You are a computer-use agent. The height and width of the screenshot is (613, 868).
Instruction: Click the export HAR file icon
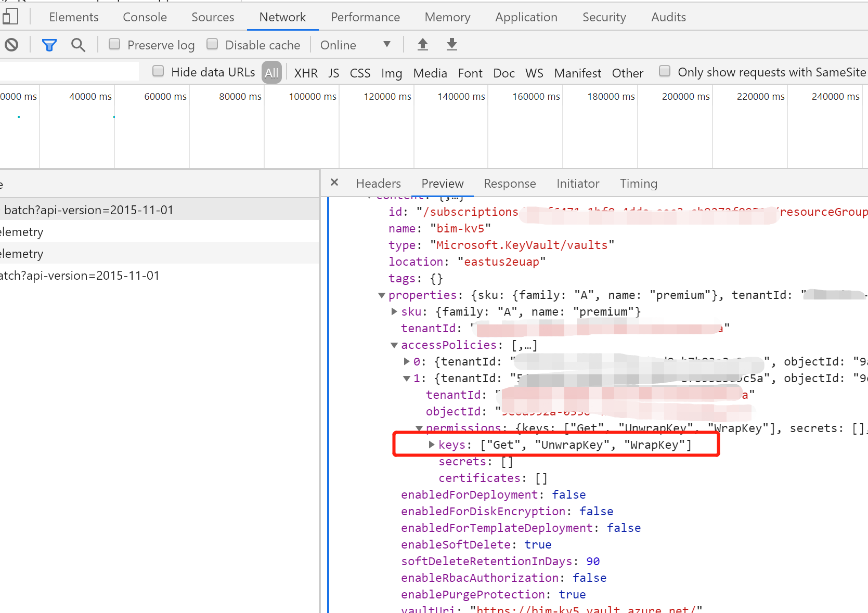[x=451, y=45]
